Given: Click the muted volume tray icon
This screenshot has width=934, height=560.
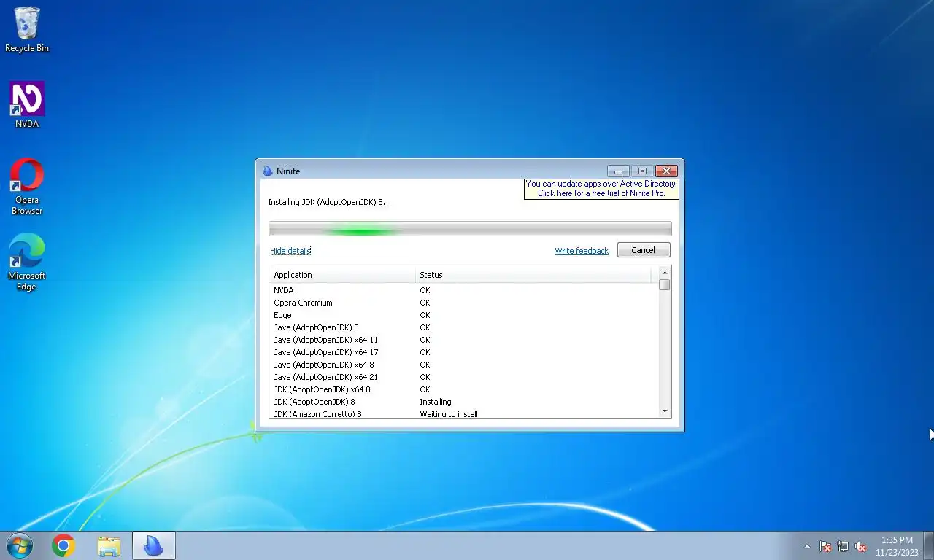Looking at the screenshot, I should (x=860, y=546).
